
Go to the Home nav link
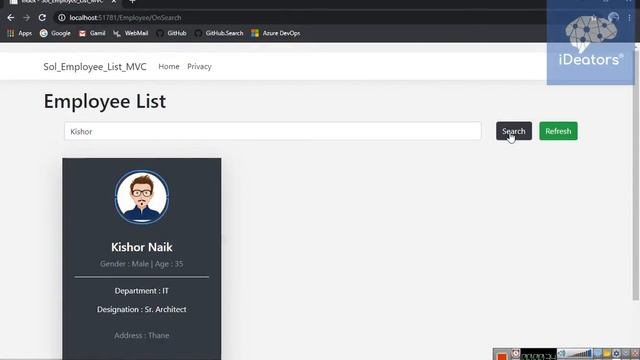pyautogui.click(x=169, y=67)
